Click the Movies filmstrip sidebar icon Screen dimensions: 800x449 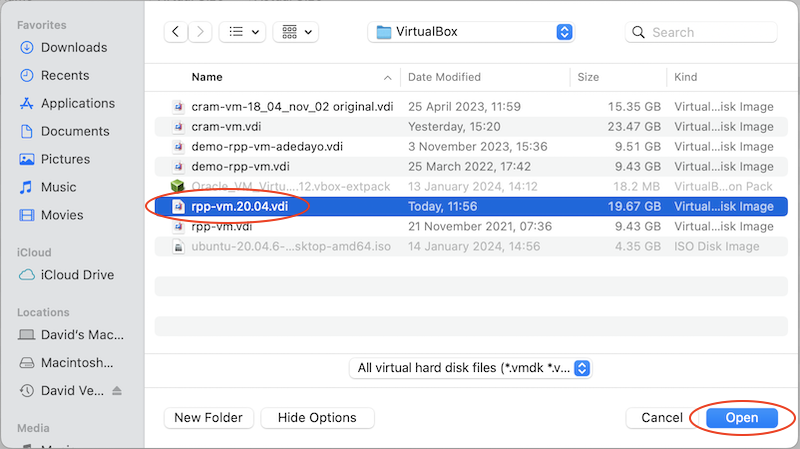[27, 215]
